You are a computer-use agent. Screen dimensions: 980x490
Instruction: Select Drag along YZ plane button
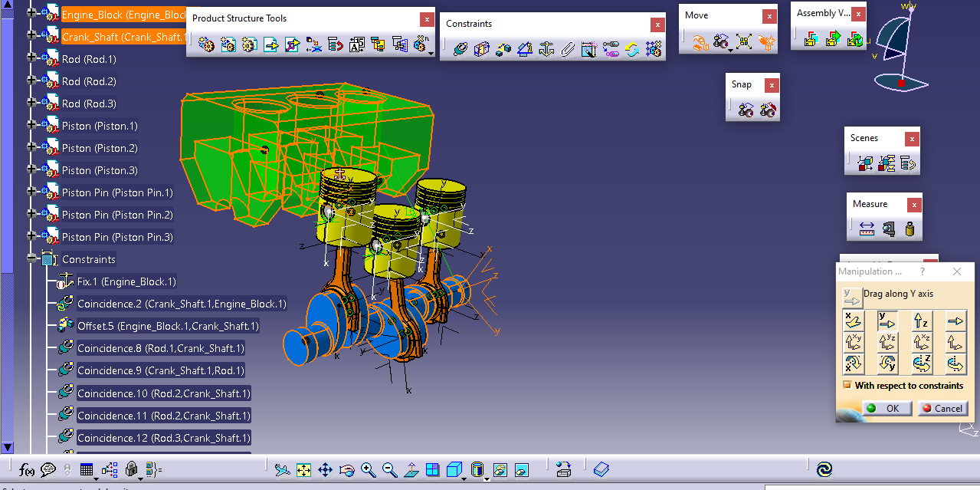888,342
